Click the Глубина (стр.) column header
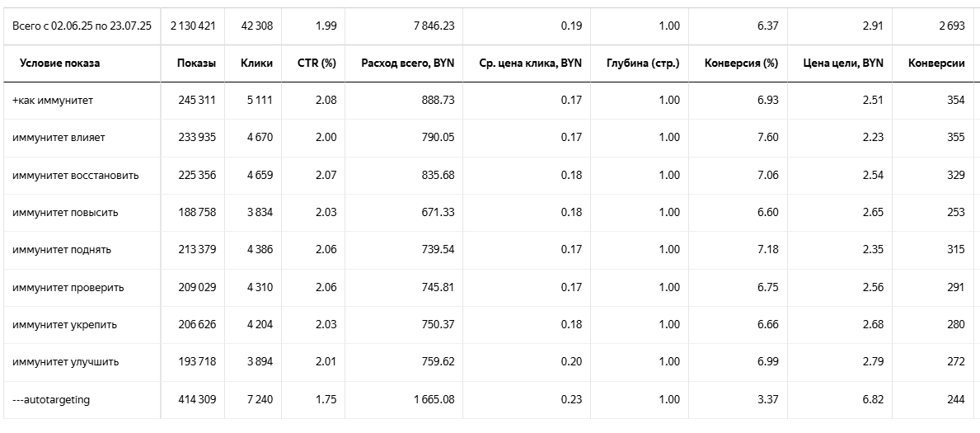Viewport: 980px width, 433px height. [x=642, y=64]
